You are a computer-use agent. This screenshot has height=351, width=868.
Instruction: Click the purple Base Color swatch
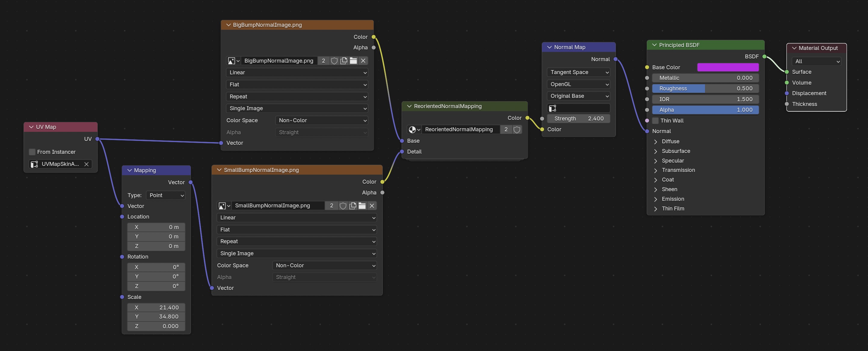point(728,67)
